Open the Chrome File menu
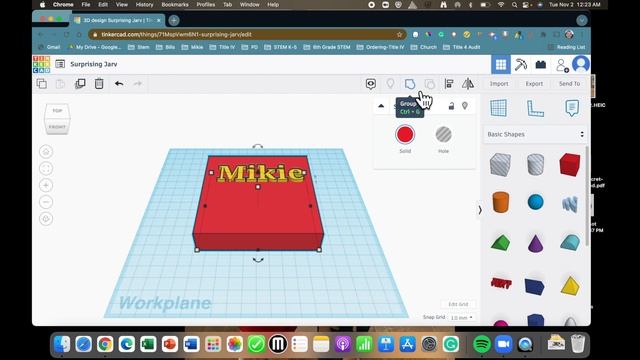Viewport: 640px width, 360px height. pos(86,4)
